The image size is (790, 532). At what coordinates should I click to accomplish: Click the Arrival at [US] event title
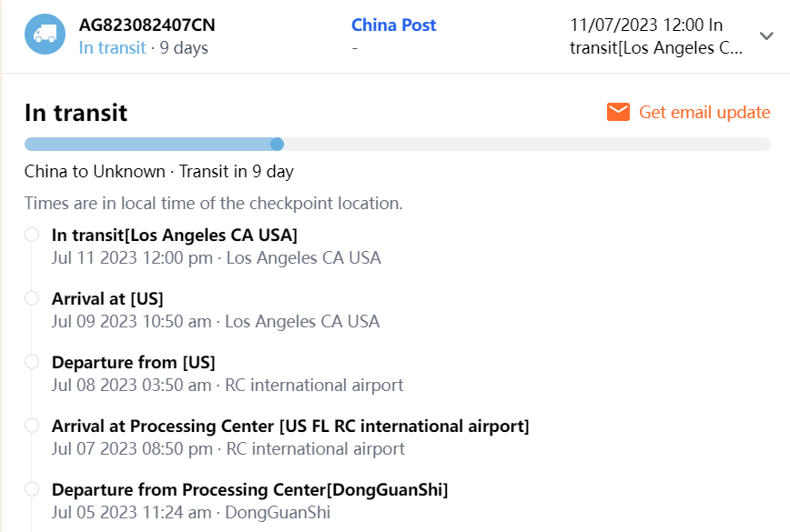tap(107, 298)
